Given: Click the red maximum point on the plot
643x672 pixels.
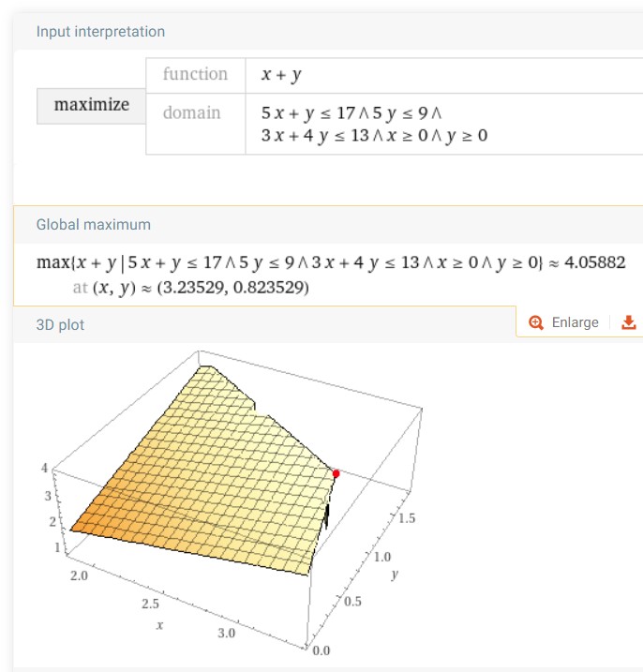Looking at the screenshot, I should 336,473.
